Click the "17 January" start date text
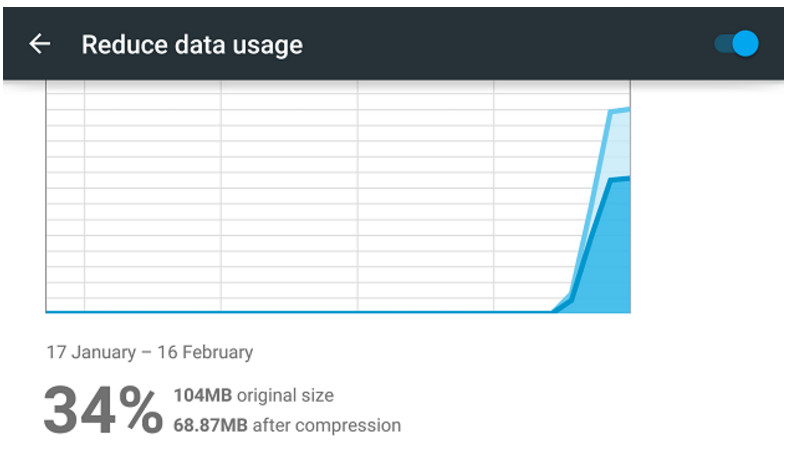Viewport: 788px width, 451px height. pos(90,352)
